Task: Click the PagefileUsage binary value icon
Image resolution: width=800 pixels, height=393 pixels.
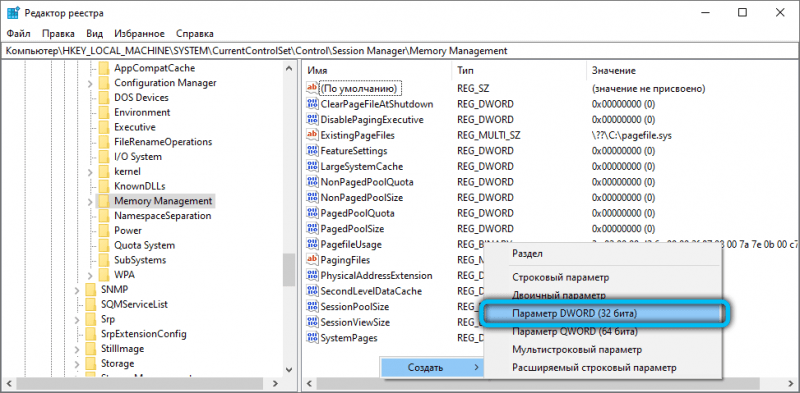Action: [x=312, y=244]
